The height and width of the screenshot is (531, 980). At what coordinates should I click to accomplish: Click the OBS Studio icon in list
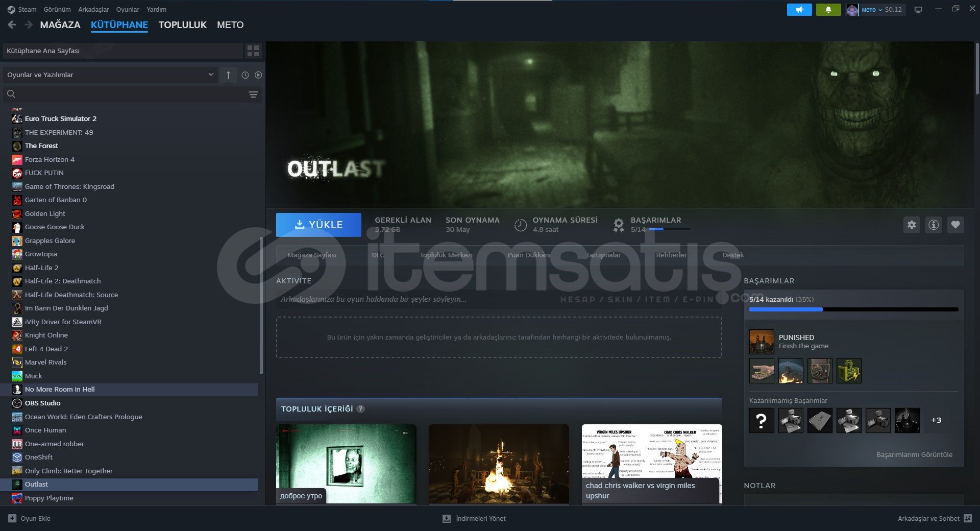click(x=17, y=403)
